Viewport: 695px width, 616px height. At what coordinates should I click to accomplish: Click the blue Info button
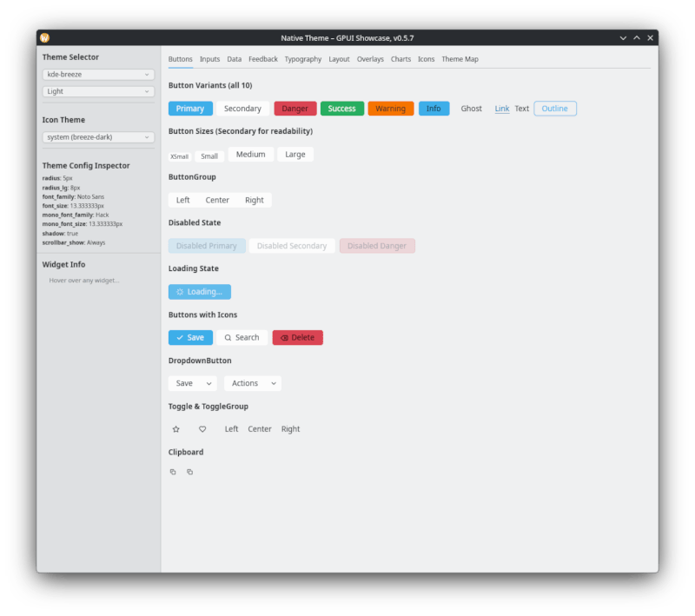point(434,109)
